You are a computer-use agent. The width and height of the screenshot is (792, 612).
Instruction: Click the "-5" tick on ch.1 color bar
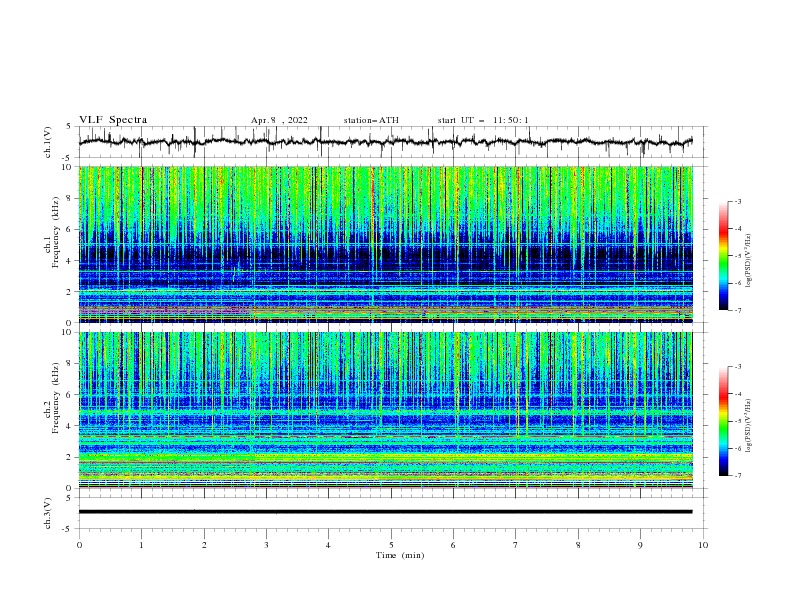(738, 256)
